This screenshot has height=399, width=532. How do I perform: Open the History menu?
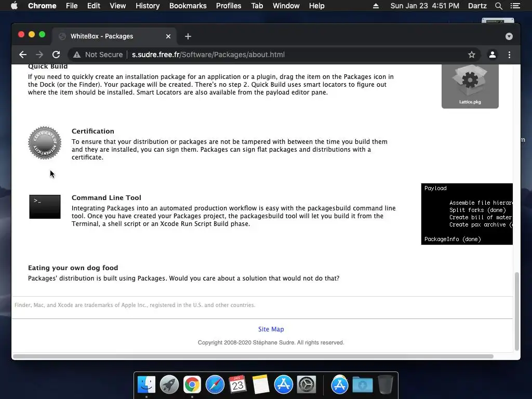(x=148, y=6)
